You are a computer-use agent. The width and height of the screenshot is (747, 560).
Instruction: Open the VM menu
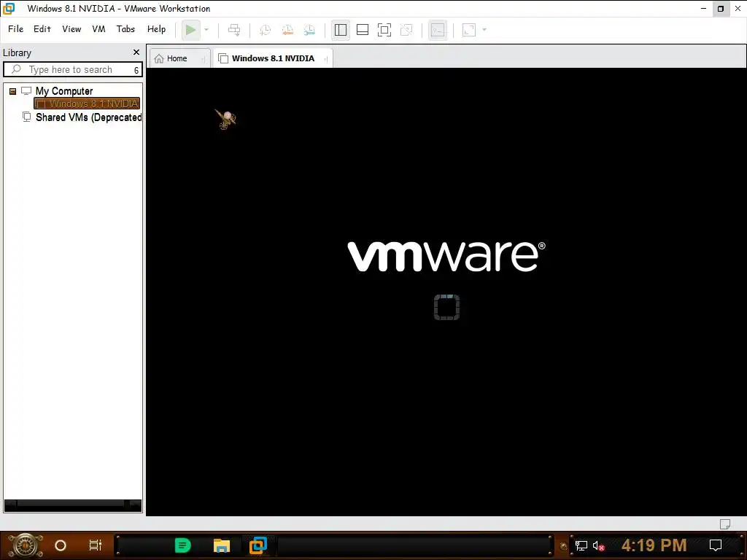(x=98, y=29)
